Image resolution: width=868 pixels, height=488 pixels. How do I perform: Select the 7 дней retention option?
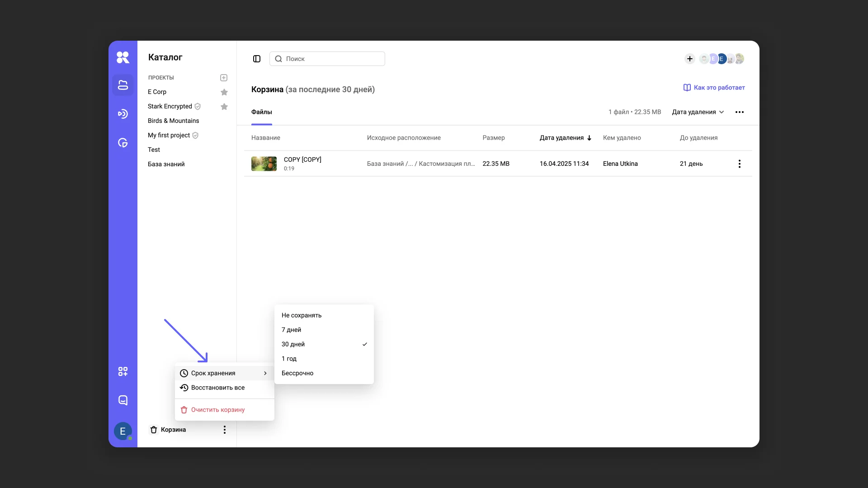click(292, 330)
